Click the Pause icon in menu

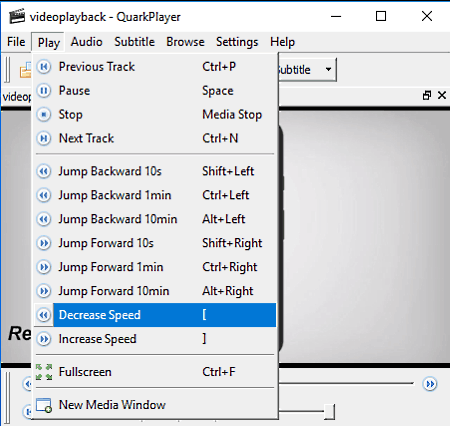coord(44,91)
